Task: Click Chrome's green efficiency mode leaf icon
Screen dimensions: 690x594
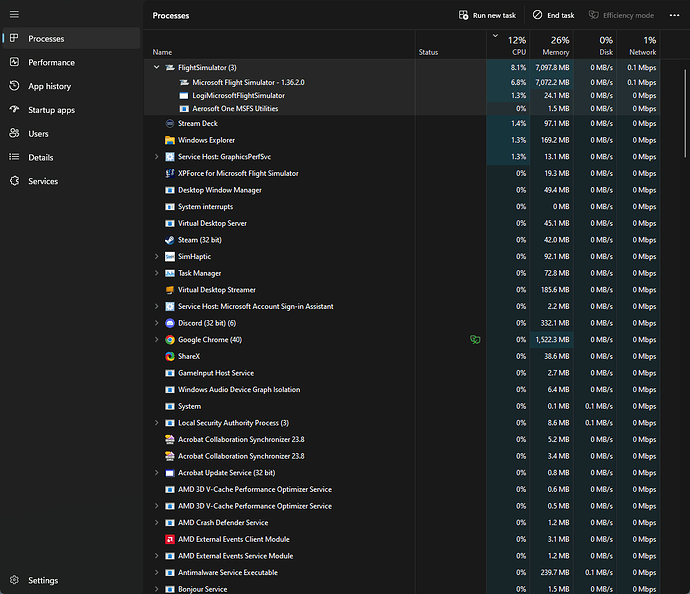Action: tap(475, 340)
